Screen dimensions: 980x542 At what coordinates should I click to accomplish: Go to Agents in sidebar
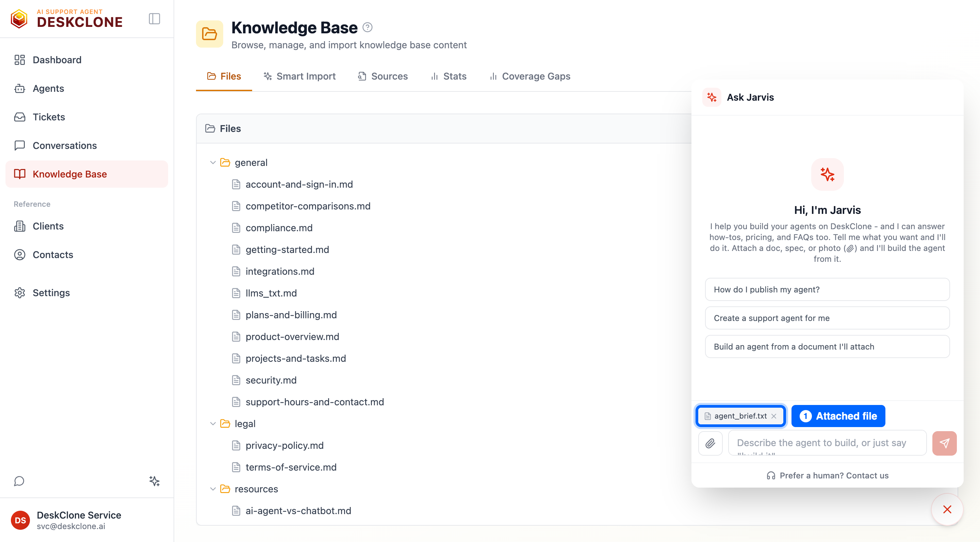point(87,88)
